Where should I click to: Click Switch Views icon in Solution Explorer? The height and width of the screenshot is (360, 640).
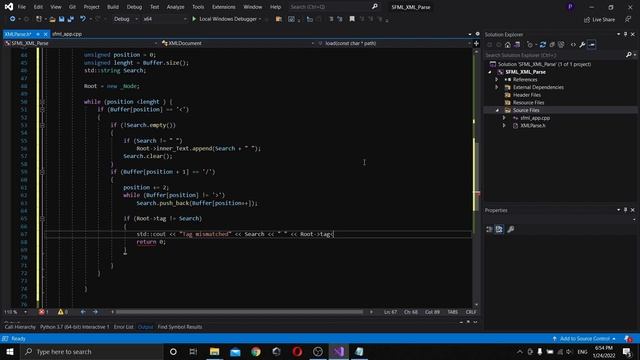pos(517,45)
